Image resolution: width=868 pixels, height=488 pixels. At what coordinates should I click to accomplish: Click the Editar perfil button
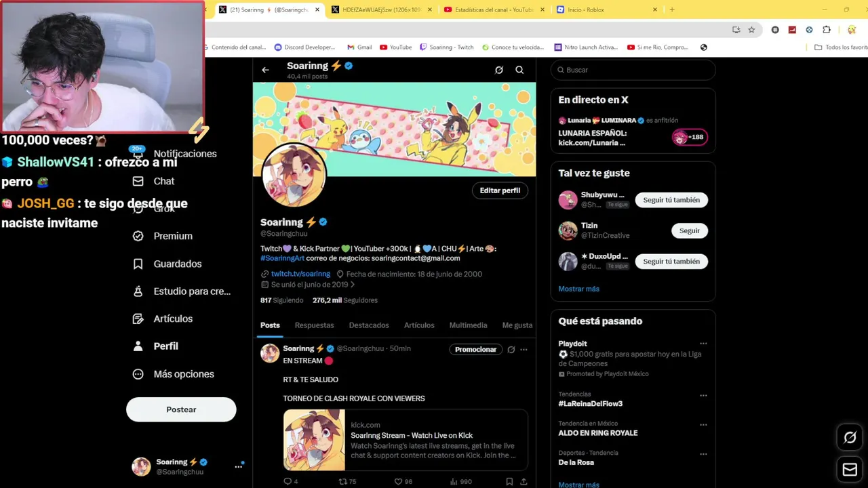(500, 190)
